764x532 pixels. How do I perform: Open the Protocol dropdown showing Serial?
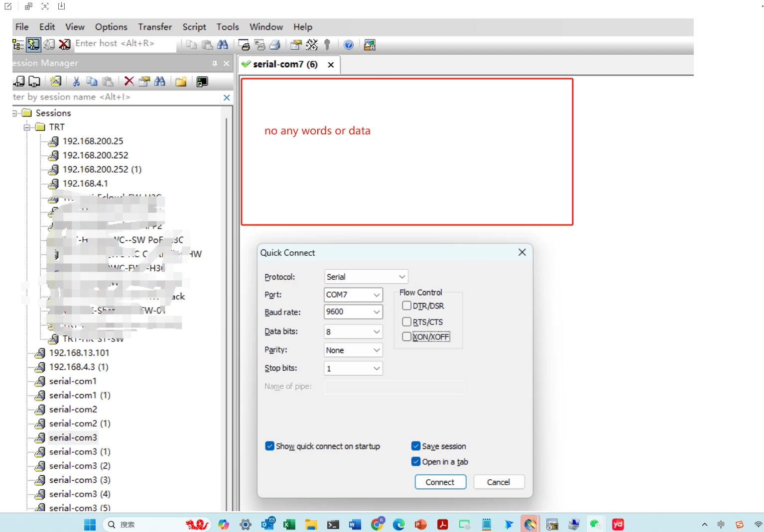pos(366,277)
